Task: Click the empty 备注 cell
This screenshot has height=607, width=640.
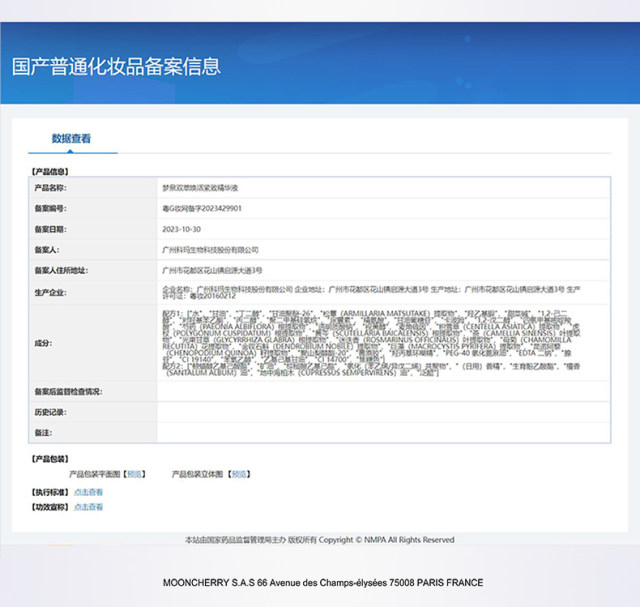Action: tap(380, 432)
